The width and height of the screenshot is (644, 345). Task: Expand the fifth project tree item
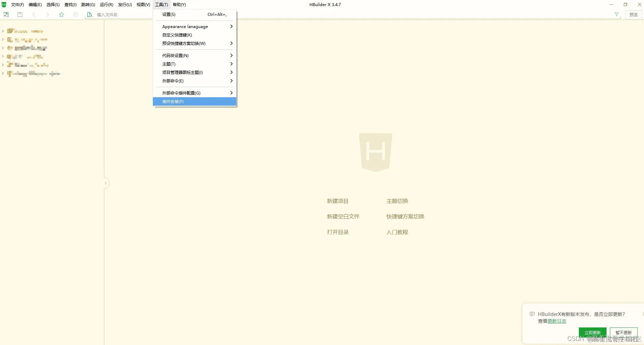pyautogui.click(x=3, y=65)
